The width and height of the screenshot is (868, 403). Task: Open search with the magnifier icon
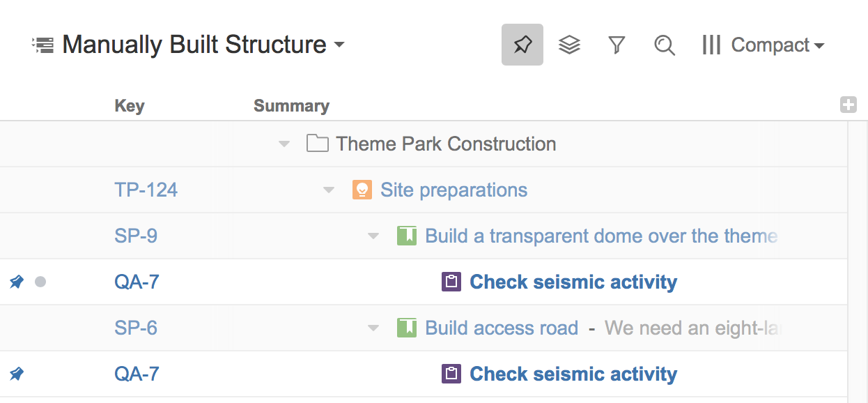pyautogui.click(x=665, y=45)
